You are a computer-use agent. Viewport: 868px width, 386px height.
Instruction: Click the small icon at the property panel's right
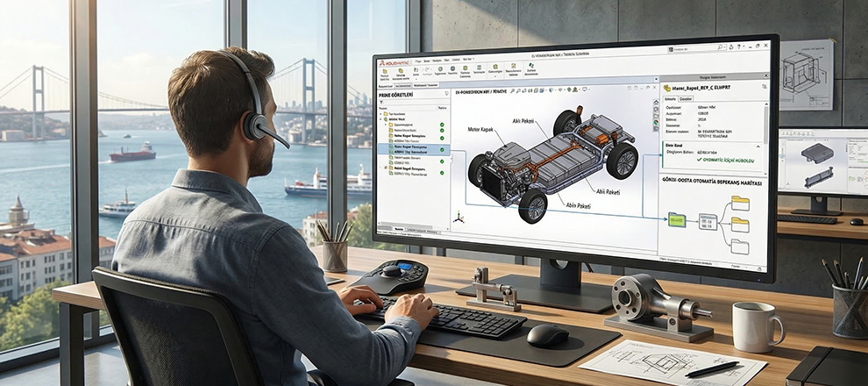pos(764,86)
